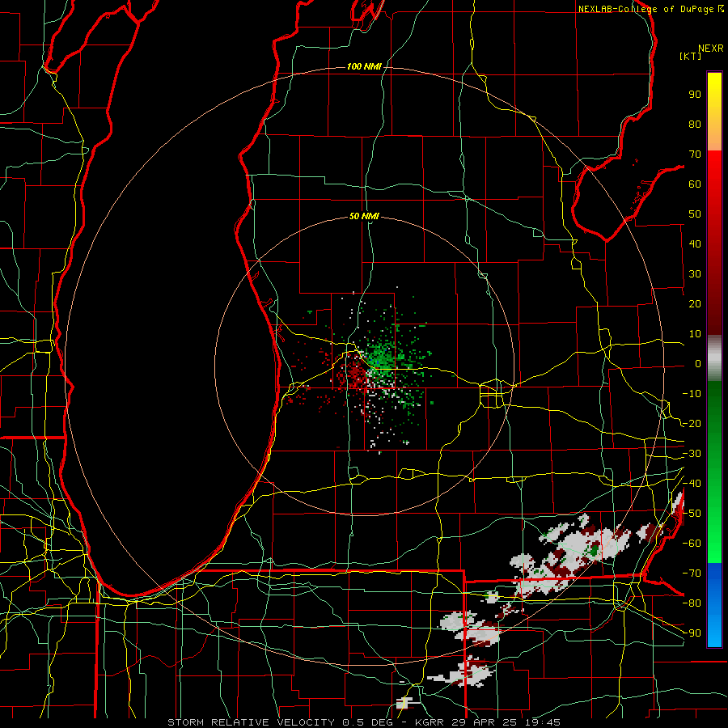The height and width of the screenshot is (728, 728).
Task: Click the 10 value on the velocity scale
Action: [695, 334]
